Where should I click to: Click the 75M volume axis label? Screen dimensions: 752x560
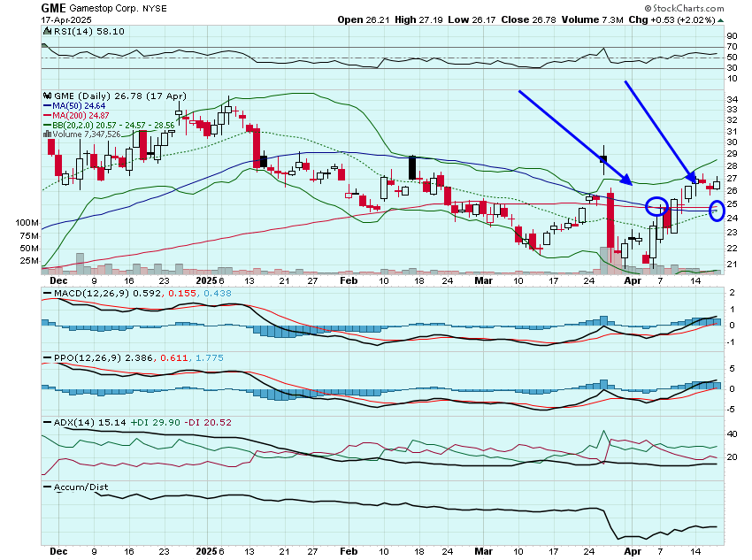(x=29, y=235)
